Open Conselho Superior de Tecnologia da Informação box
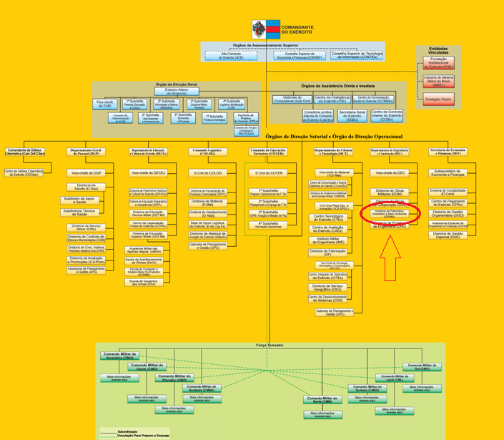 (357, 55)
